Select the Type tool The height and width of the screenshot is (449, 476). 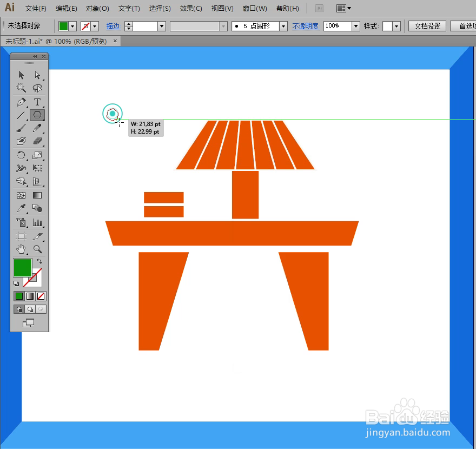[x=37, y=102]
